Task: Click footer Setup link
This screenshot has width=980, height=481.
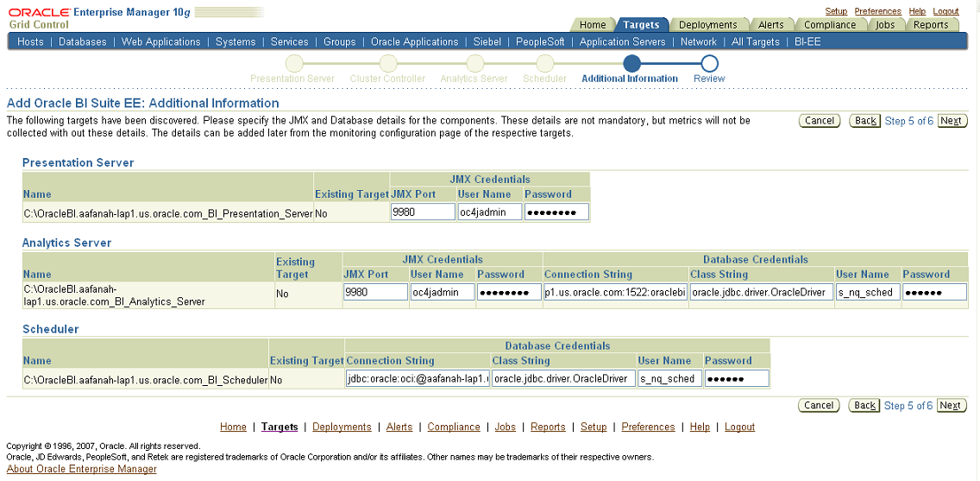Action: pos(594,427)
